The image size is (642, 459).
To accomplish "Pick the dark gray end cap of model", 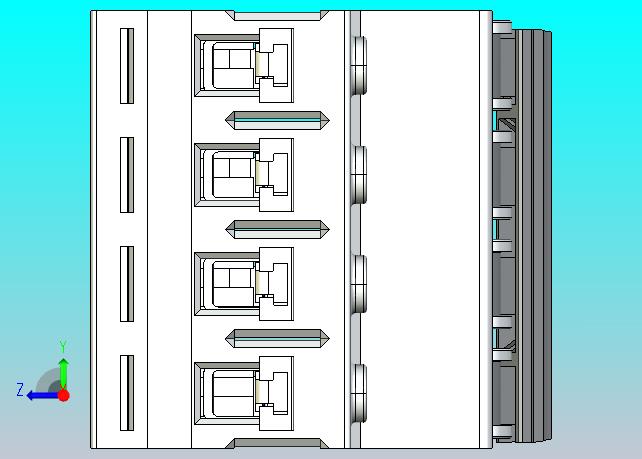I will pos(532,236).
